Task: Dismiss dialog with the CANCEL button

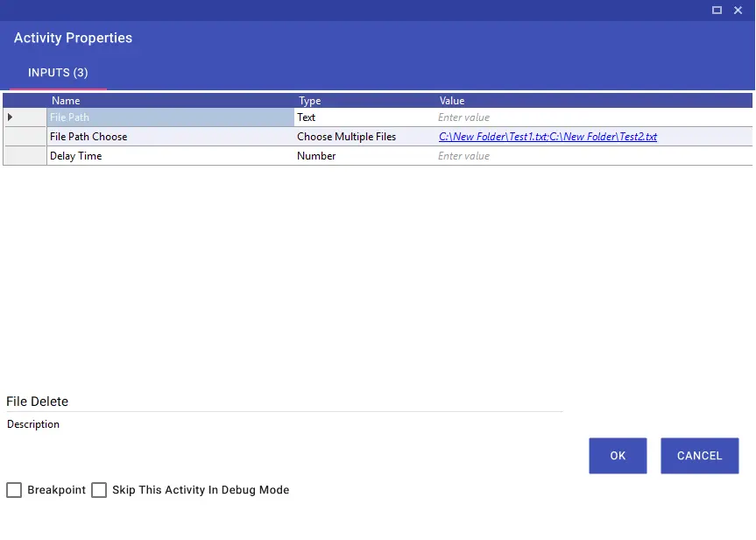Action: 700,456
